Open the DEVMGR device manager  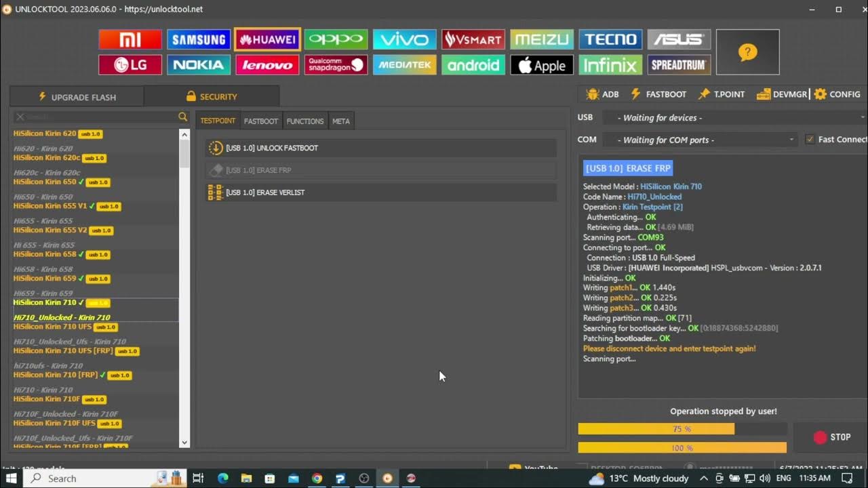(x=782, y=94)
